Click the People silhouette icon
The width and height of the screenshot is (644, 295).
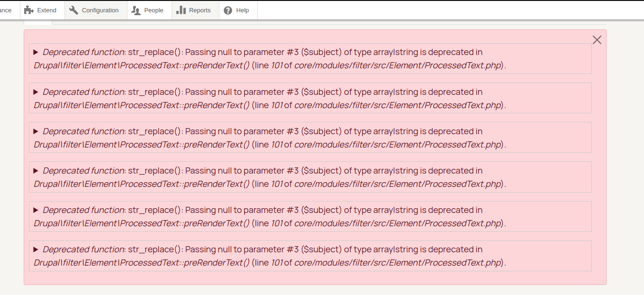point(136,10)
